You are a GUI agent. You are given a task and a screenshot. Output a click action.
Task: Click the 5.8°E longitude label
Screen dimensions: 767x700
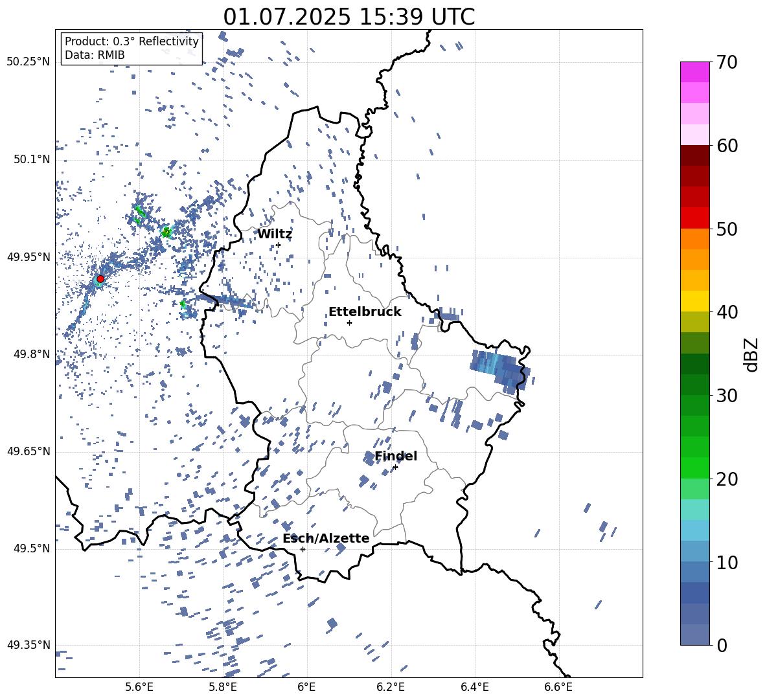click(223, 688)
